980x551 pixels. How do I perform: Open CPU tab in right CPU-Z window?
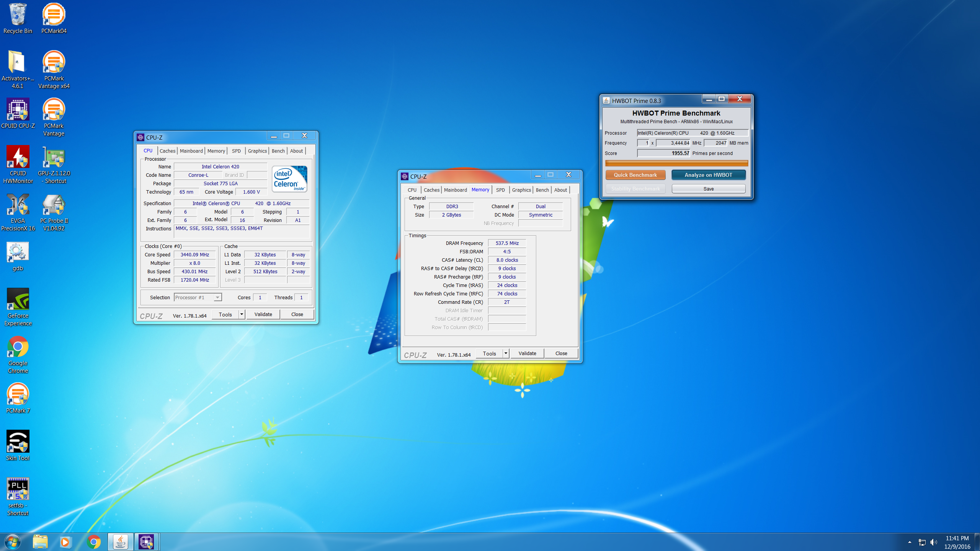tap(412, 190)
